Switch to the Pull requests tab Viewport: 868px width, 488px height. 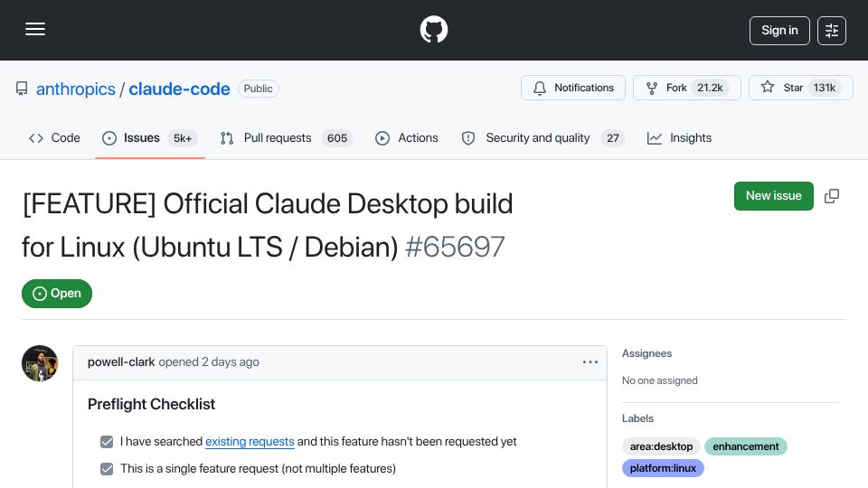(x=287, y=137)
